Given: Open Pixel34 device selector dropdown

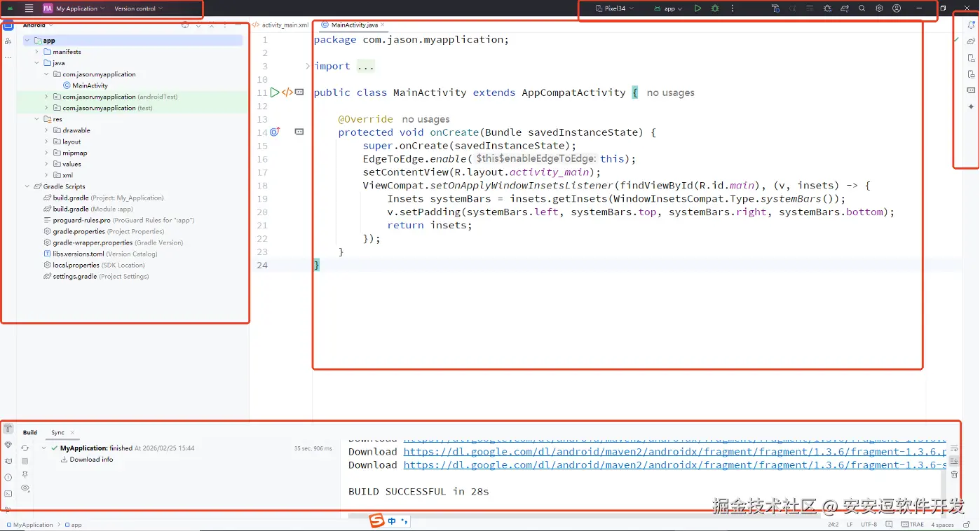Looking at the screenshot, I should [x=614, y=8].
